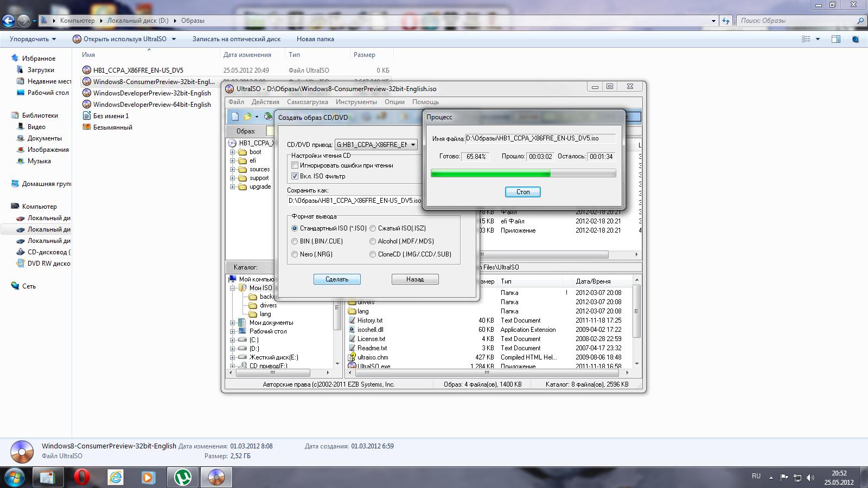Click the Action Center flag in tray

click(x=784, y=478)
